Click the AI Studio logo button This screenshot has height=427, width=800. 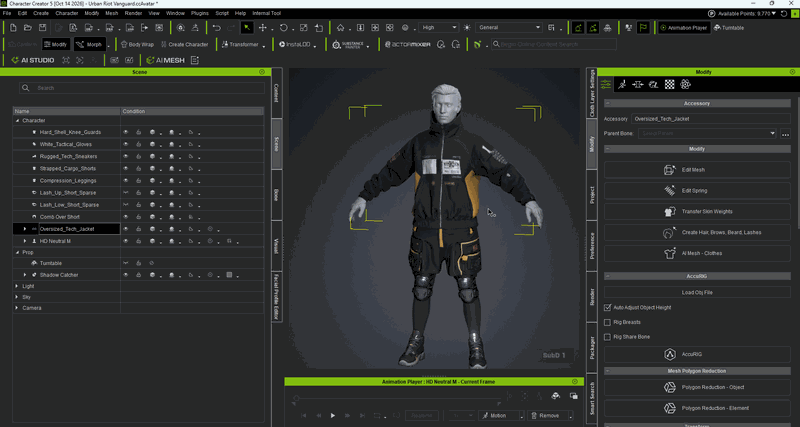point(32,60)
